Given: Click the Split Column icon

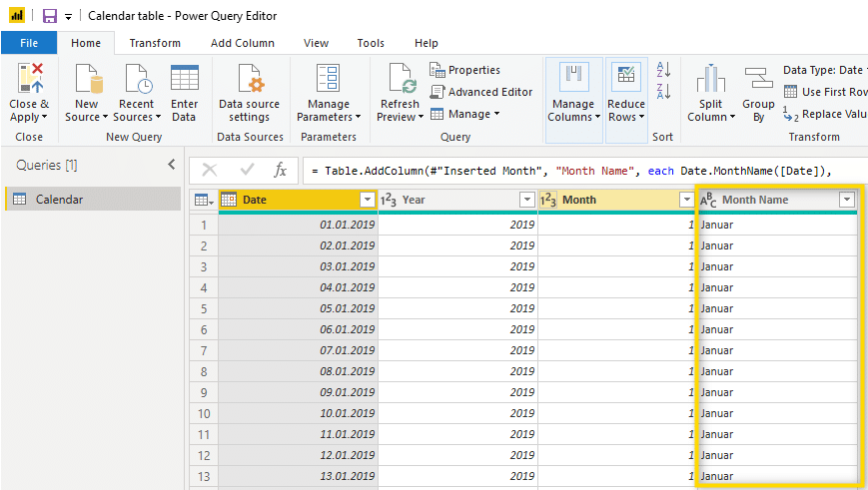Looking at the screenshot, I should [x=710, y=80].
